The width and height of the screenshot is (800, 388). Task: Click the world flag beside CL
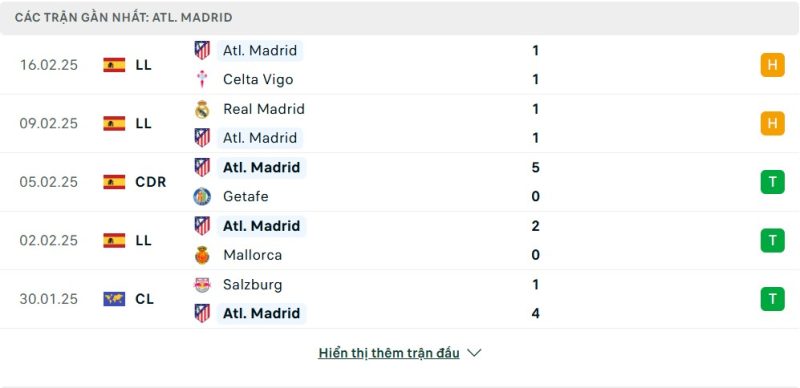coord(114,299)
